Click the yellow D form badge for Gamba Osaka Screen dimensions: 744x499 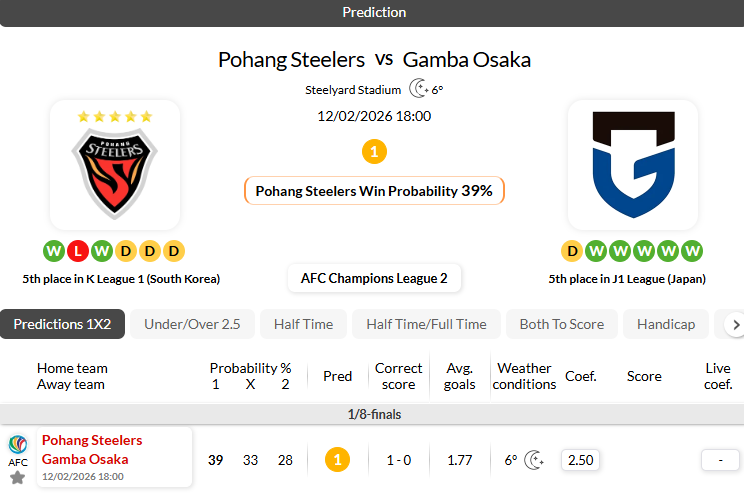[571, 251]
